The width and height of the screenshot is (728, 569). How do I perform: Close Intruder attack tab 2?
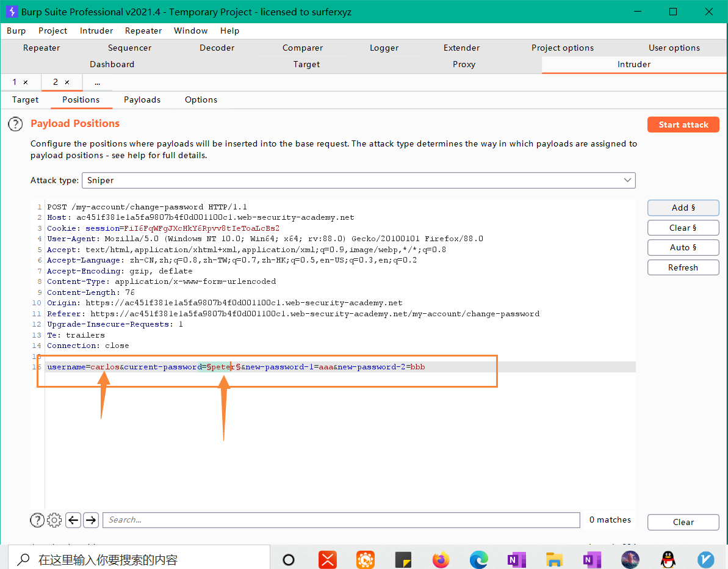(67, 82)
